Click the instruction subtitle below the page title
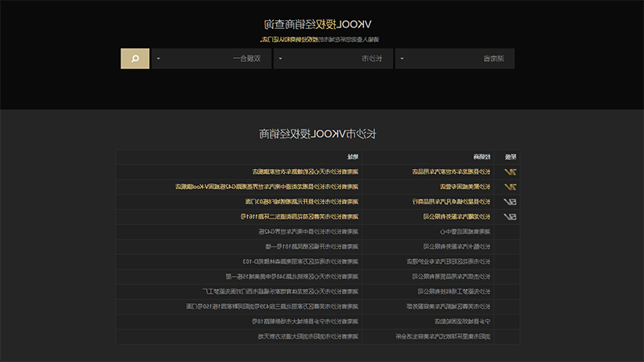This screenshot has height=362, width=644. point(320,39)
